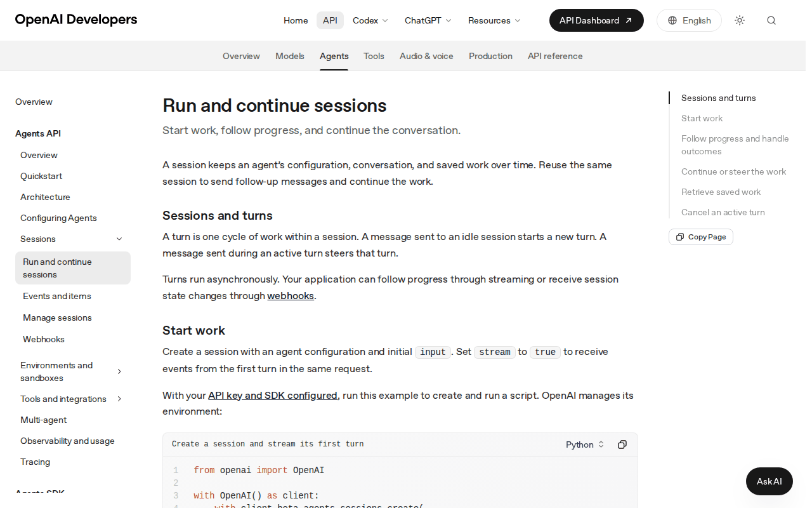Follow the API key and SDK configured link
Viewport: 812px width, 508px height.
tap(273, 395)
